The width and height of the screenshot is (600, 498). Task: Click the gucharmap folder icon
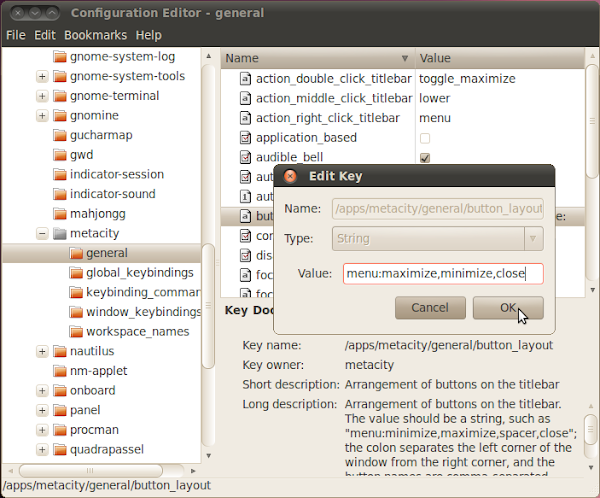[x=60, y=135]
